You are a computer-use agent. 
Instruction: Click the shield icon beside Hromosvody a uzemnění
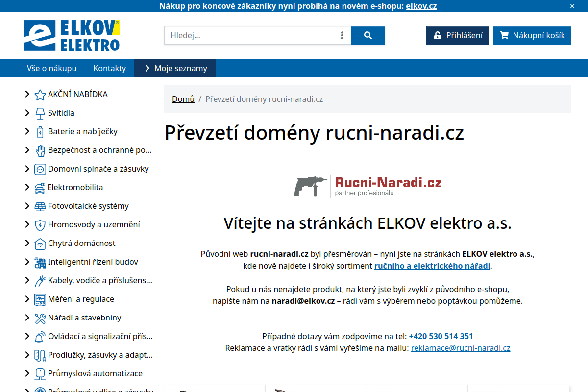pyautogui.click(x=40, y=225)
